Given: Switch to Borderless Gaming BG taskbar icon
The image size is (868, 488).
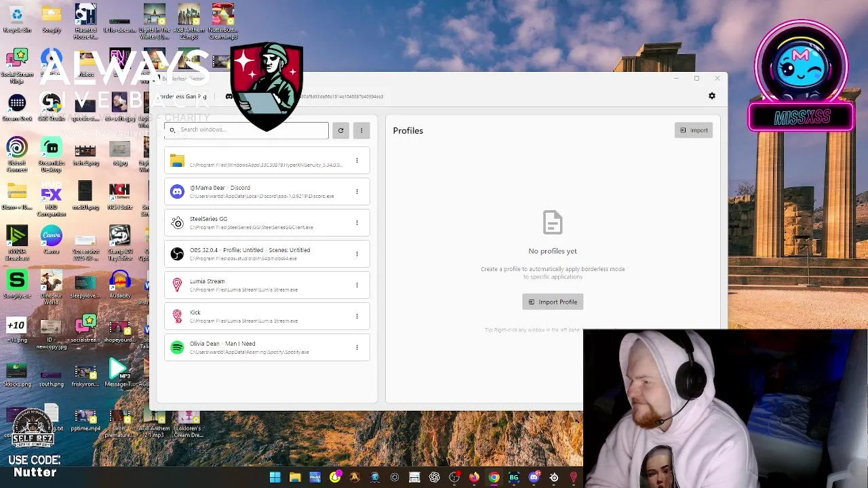Looking at the screenshot, I should [513, 478].
